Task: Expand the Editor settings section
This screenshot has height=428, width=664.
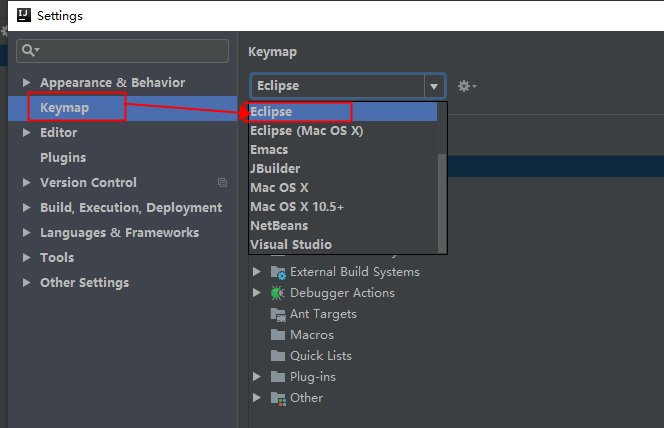Action: (x=26, y=133)
